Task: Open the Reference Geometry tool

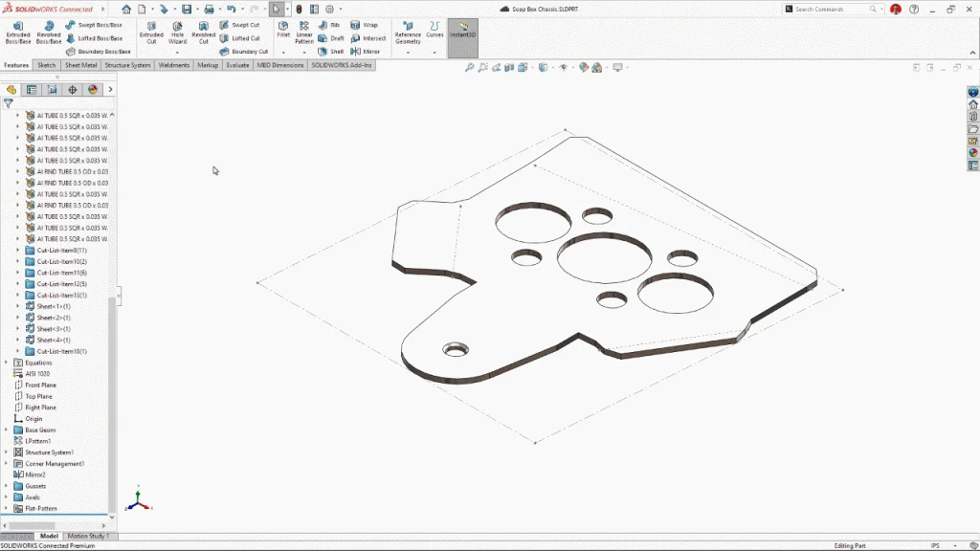Action: 408,32
